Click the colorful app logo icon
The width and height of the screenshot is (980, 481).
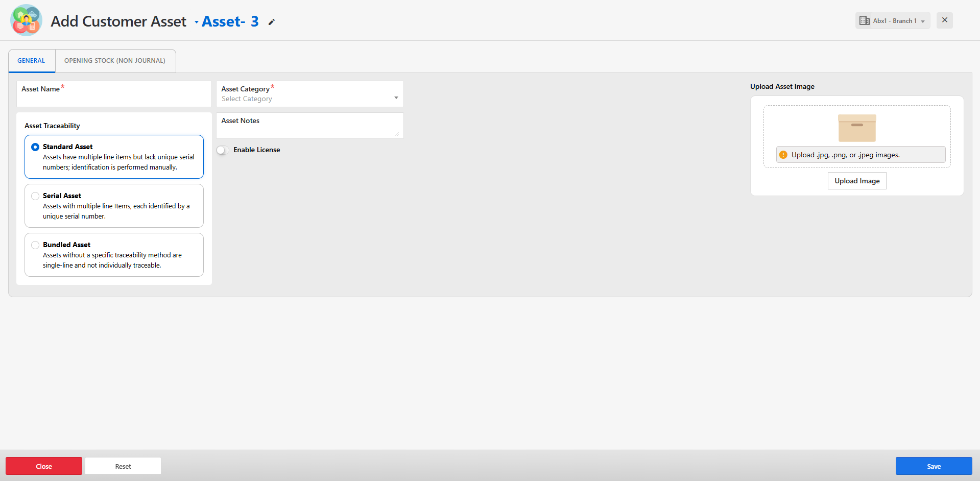(26, 20)
